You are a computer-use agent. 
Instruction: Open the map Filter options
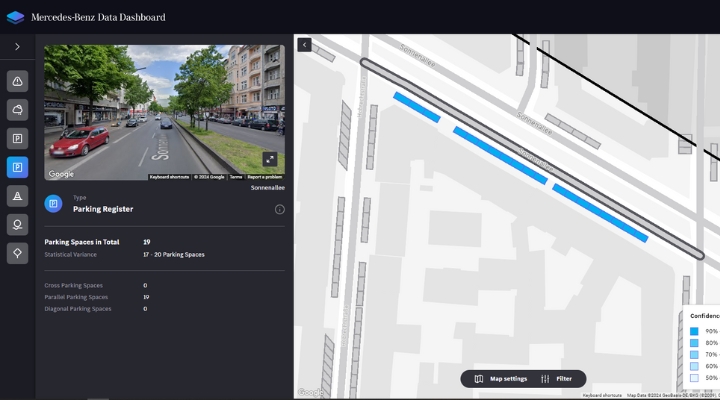pos(557,379)
